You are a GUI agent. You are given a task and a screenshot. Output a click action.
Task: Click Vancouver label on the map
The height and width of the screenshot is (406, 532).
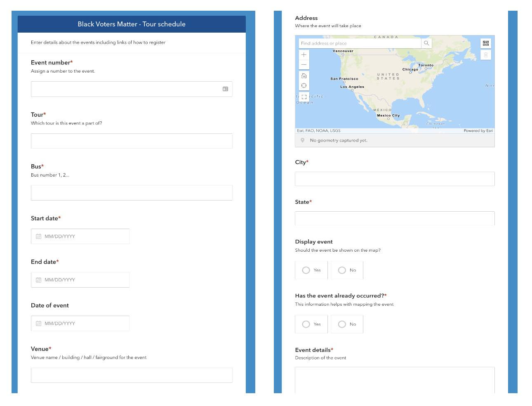[x=343, y=51]
